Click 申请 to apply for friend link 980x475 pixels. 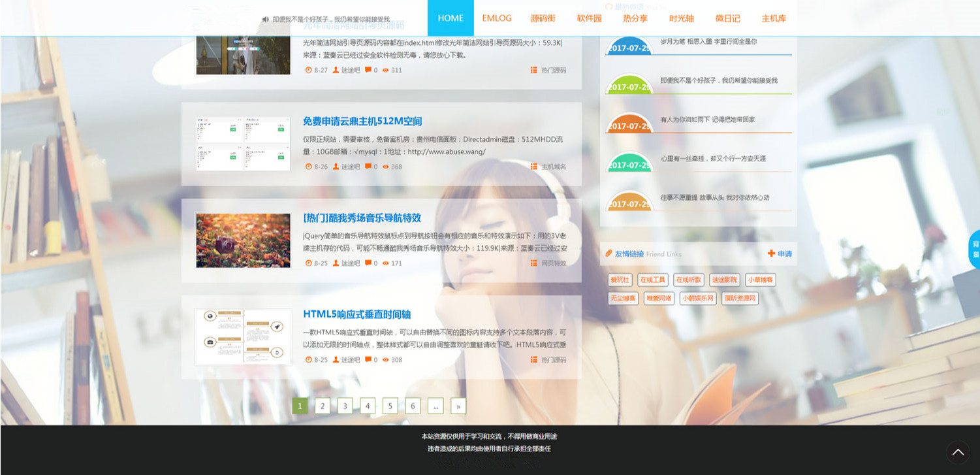coord(785,254)
